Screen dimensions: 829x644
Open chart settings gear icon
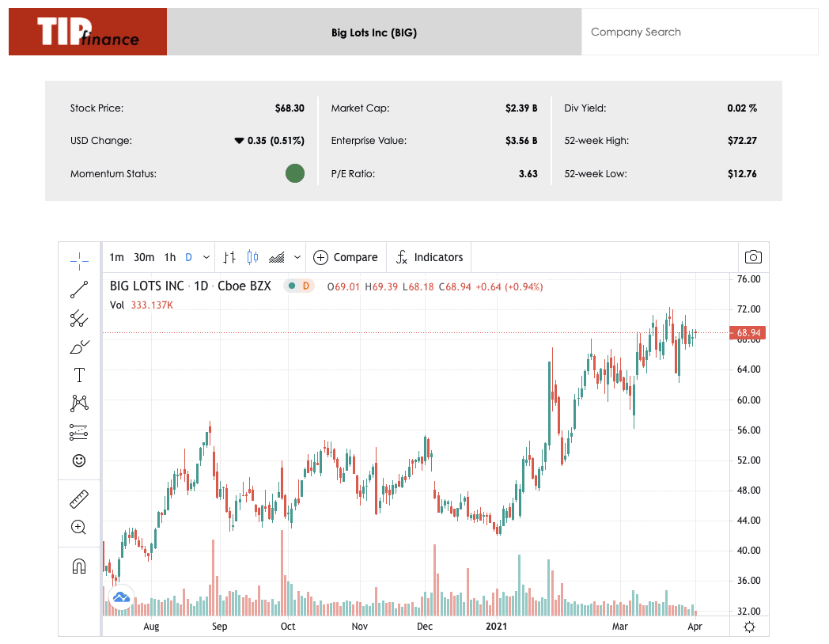pyautogui.click(x=749, y=627)
